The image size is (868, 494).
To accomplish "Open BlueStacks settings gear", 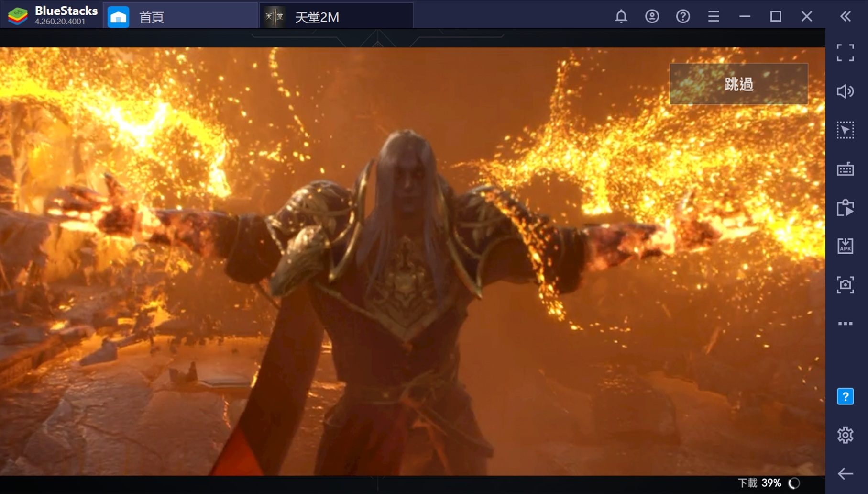I will tap(846, 435).
